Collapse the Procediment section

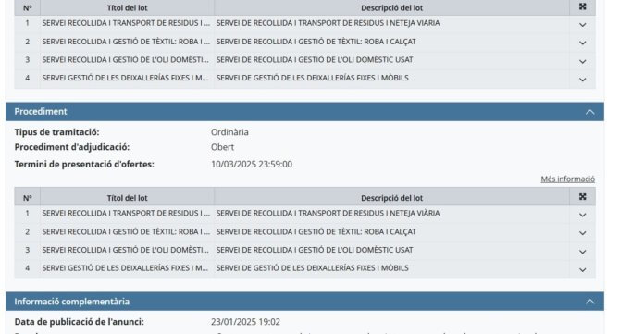[589, 112]
